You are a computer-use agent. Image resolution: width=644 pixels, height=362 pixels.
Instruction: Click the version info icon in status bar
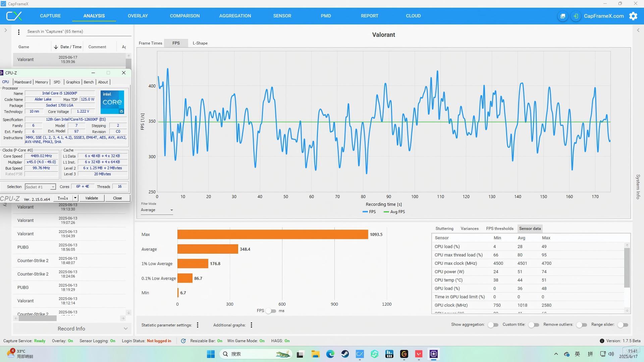[602, 341]
